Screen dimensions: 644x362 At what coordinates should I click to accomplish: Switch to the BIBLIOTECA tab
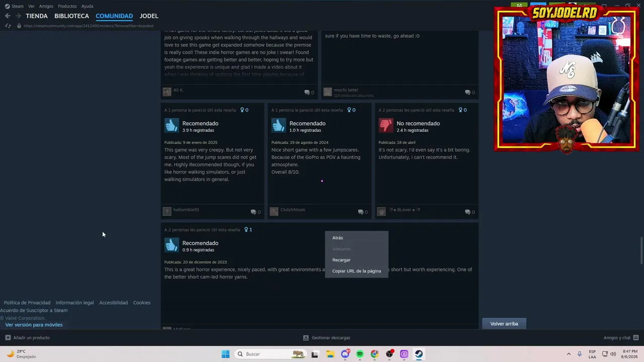tap(71, 16)
